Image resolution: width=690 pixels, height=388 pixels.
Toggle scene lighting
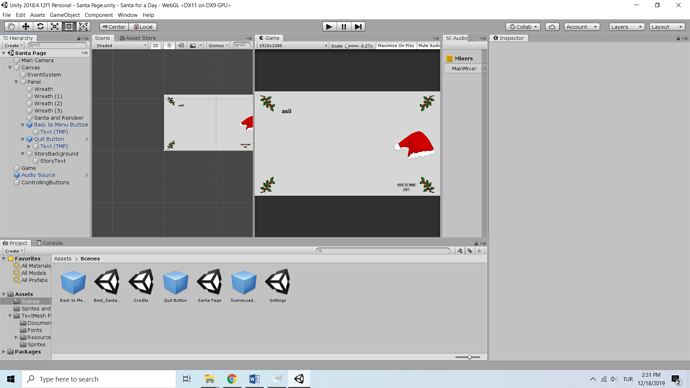pyautogui.click(x=169, y=45)
